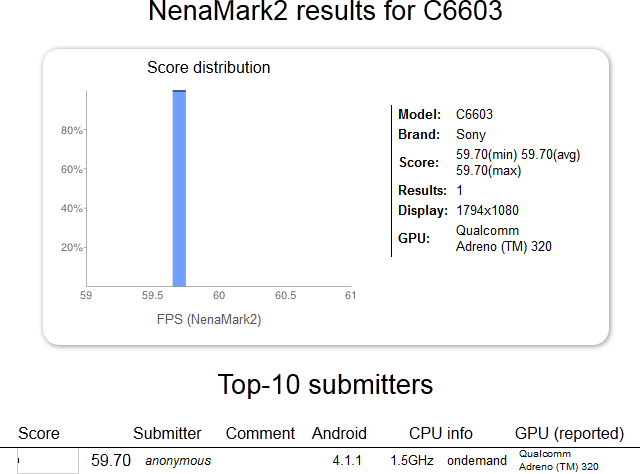Click the Top-10 submitters heading
This screenshot has height=474, width=640.
click(x=325, y=385)
